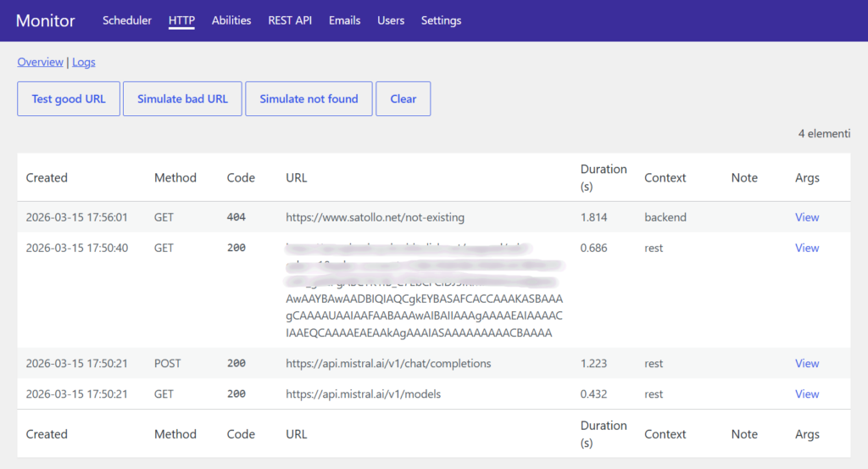868x469 pixels.
Task: View args for the chat/completions POST request
Action: pos(807,363)
